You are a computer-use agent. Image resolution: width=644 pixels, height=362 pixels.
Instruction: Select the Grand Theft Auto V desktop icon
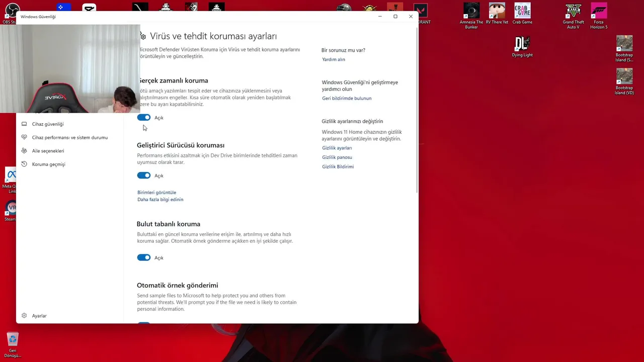coord(574,16)
